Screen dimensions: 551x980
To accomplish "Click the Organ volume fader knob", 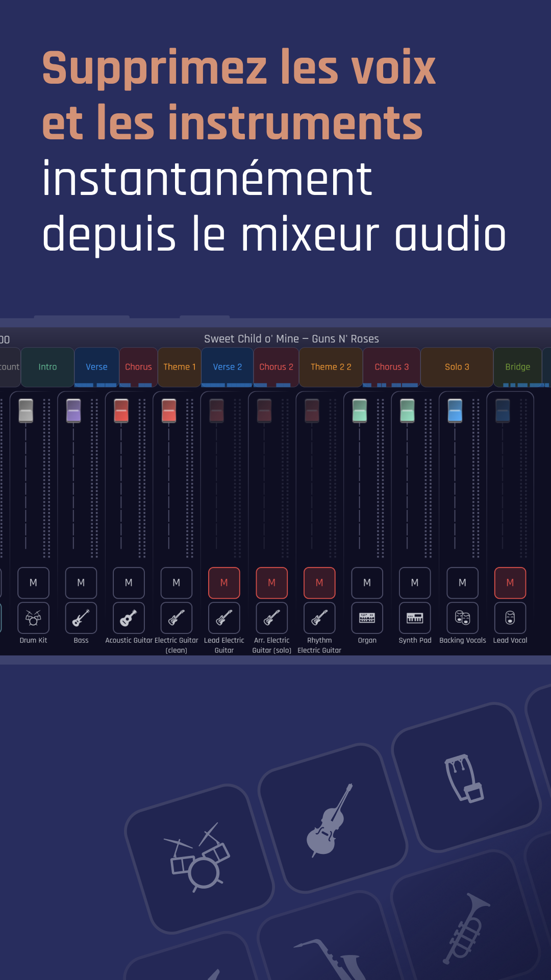I will (360, 410).
